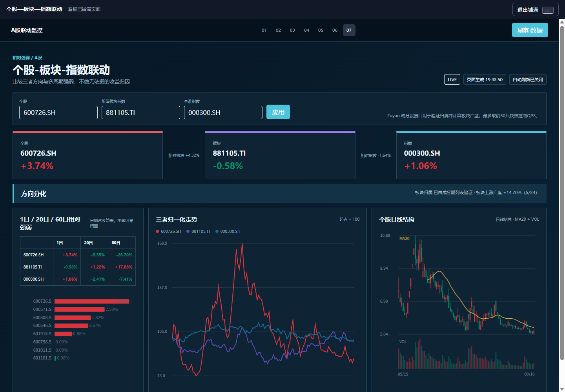Select the active tab 07
Screen dimensions: 565x392
(349, 30)
